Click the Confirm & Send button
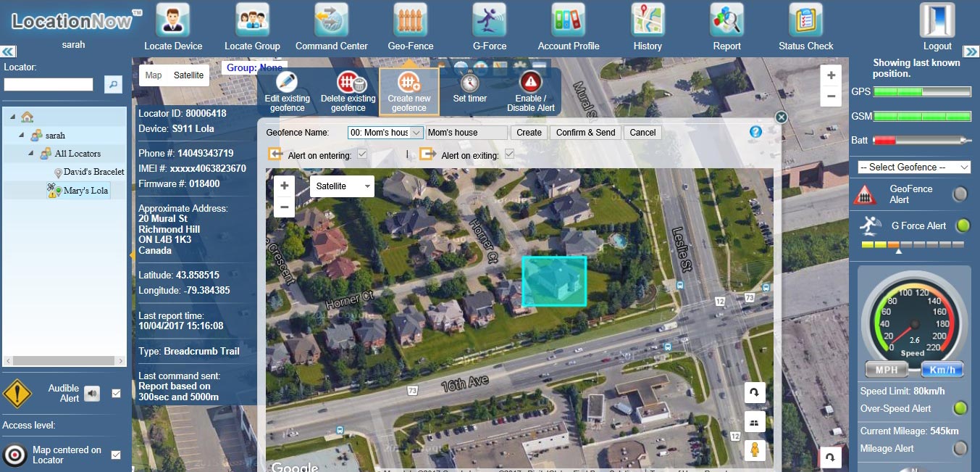 pos(585,133)
